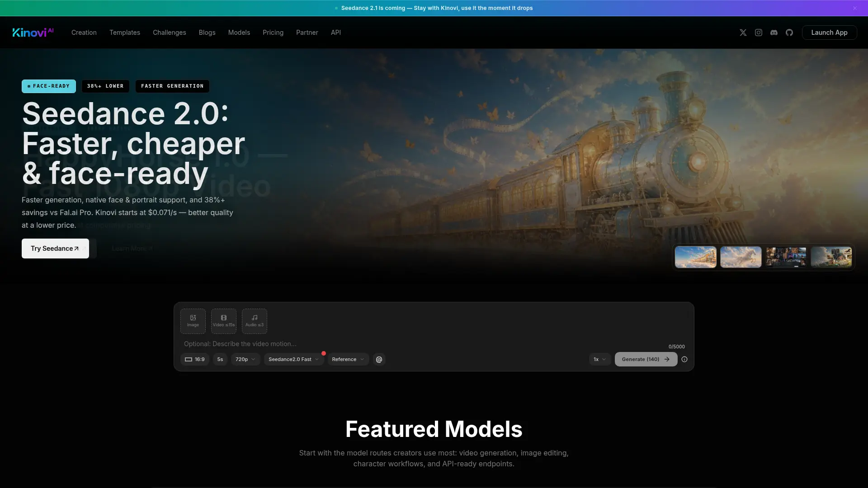
Task: Open the Reference mode dropdown
Action: click(x=348, y=359)
